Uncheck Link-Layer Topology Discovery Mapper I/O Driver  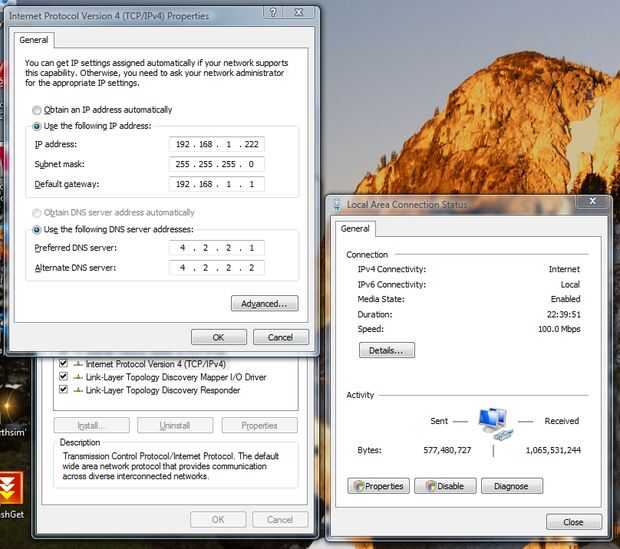point(63,377)
